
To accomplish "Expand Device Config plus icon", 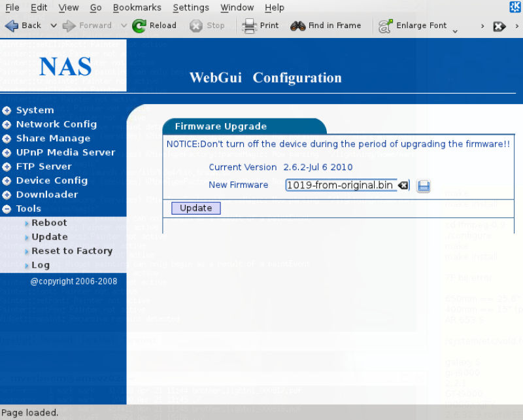I will pyautogui.click(x=7, y=181).
